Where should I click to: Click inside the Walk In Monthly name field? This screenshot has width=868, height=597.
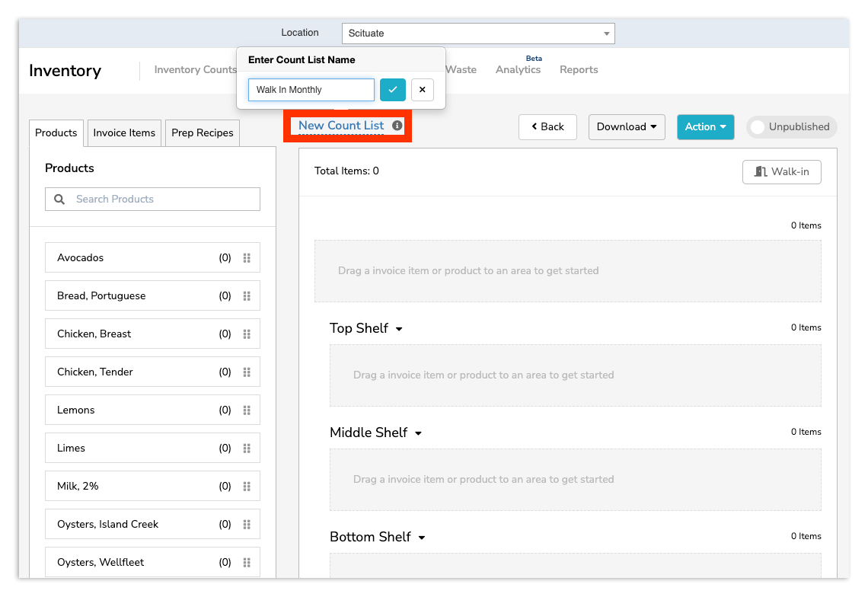click(311, 90)
